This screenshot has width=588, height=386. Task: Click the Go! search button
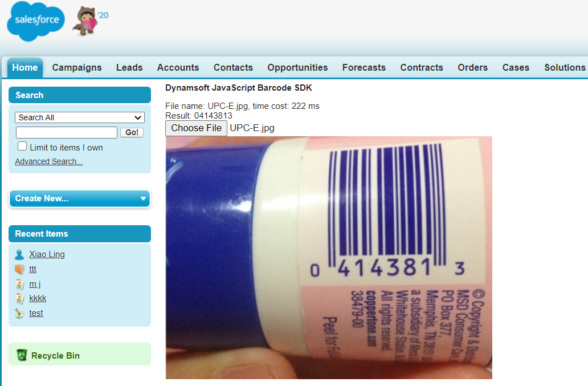(132, 132)
